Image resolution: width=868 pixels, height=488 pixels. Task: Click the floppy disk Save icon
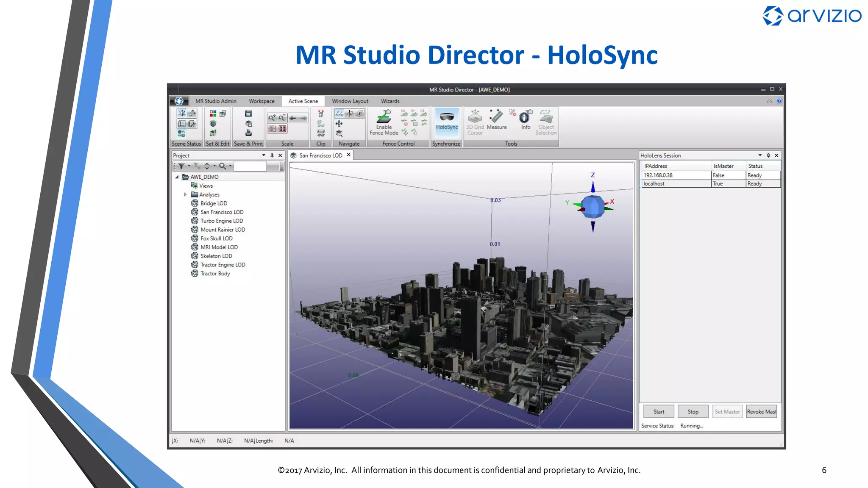pyautogui.click(x=248, y=114)
